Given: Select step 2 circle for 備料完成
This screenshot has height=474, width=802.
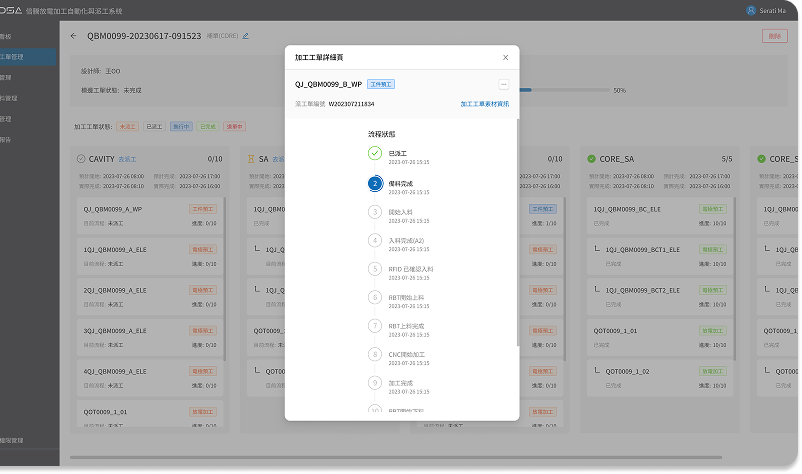Looking at the screenshot, I should click(374, 184).
